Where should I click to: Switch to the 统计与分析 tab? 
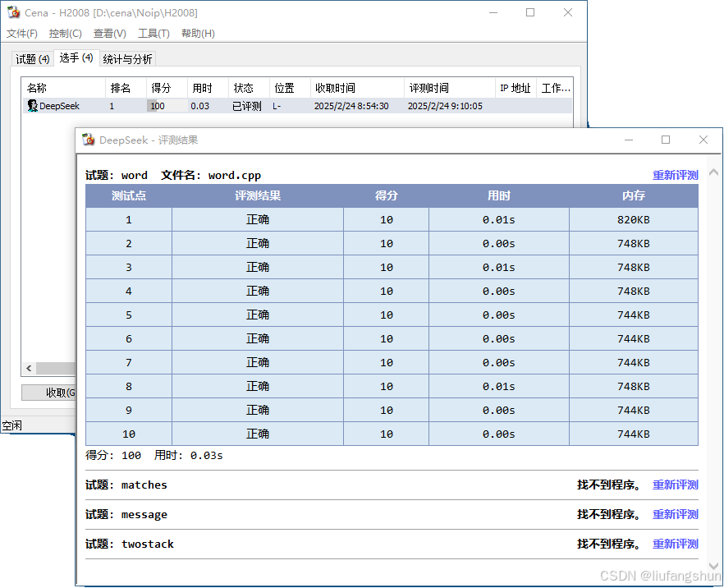click(127, 59)
